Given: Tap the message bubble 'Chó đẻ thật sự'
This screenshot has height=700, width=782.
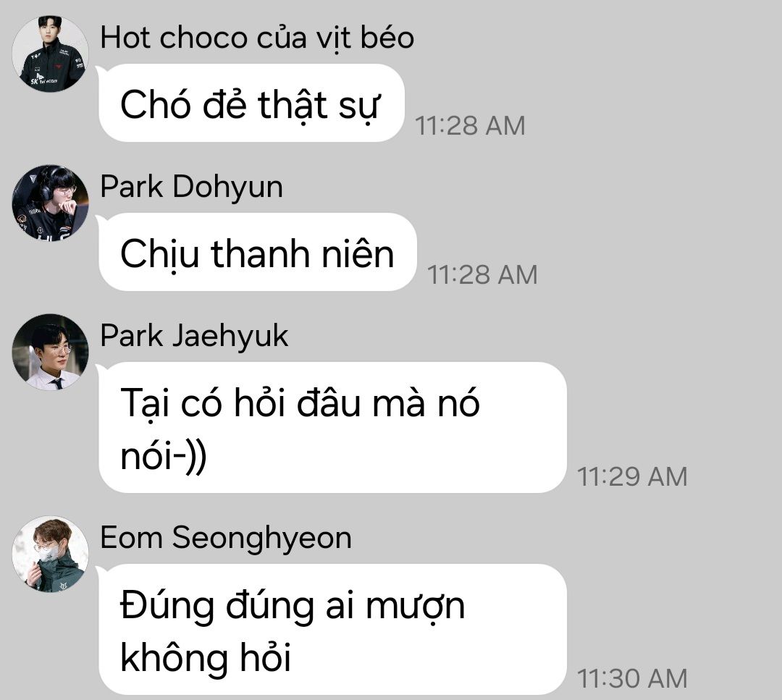Looking at the screenshot, I should coord(251,104).
